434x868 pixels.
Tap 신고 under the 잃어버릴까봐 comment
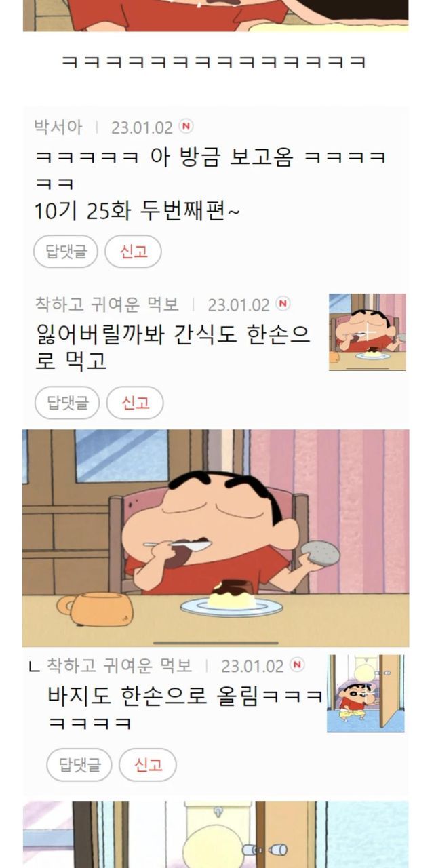(135, 403)
